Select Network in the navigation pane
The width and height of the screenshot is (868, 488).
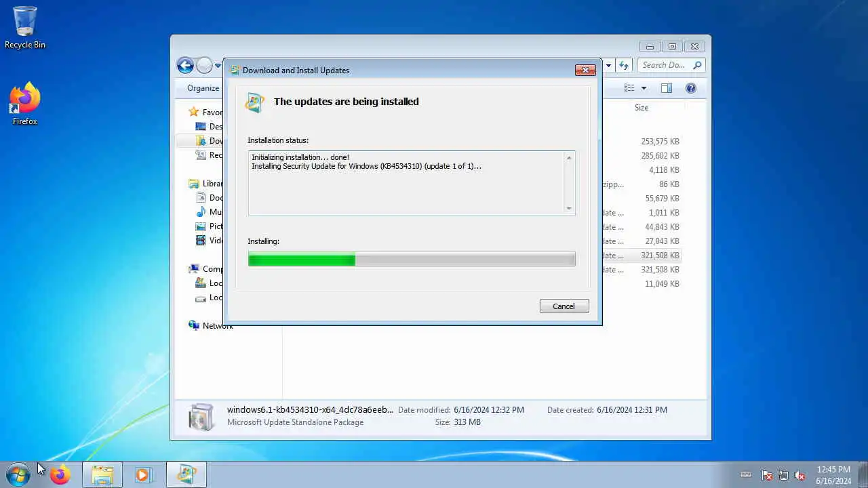click(x=211, y=326)
